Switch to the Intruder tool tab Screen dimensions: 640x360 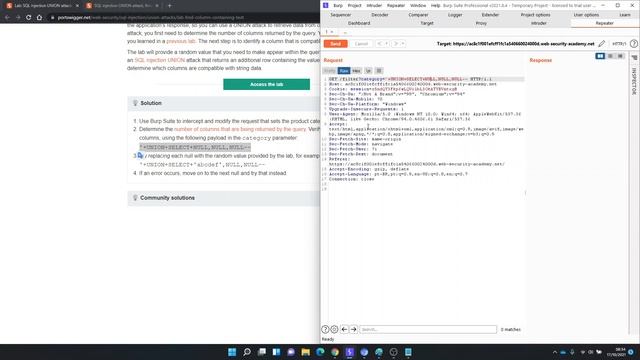click(538, 23)
